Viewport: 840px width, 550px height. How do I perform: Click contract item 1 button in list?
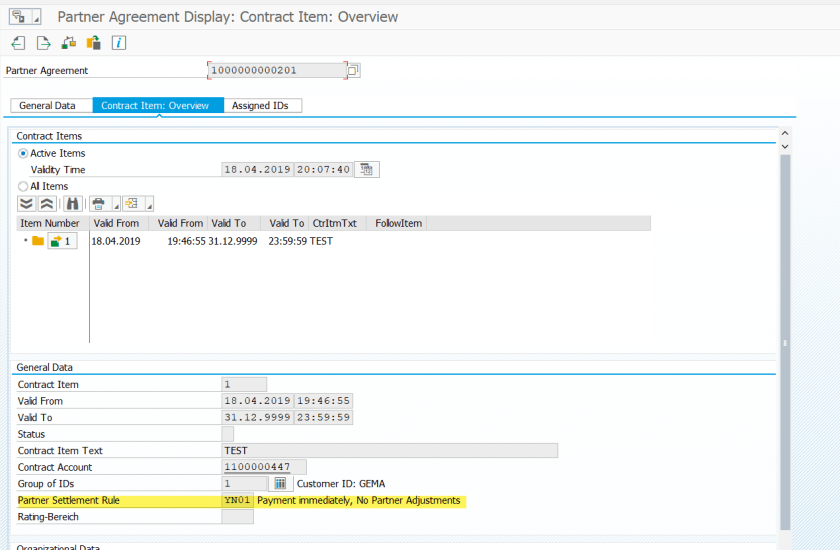pos(62,241)
